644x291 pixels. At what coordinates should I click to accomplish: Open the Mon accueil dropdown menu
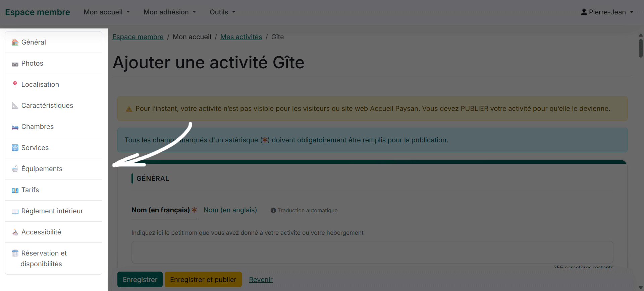[x=107, y=12]
